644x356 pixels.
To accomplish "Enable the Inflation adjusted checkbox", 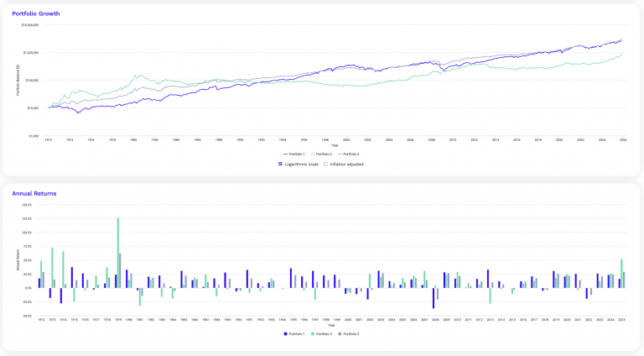I will tap(325, 164).
